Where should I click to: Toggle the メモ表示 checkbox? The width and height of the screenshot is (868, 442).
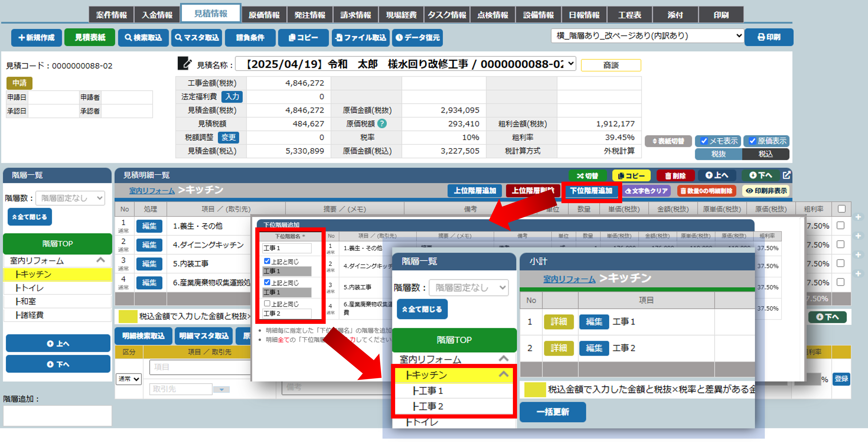click(704, 141)
